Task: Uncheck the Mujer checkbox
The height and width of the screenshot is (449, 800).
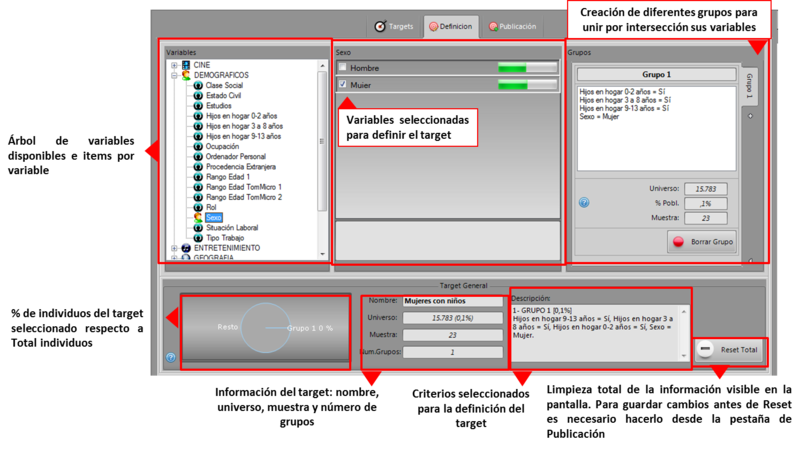Action: 343,85
